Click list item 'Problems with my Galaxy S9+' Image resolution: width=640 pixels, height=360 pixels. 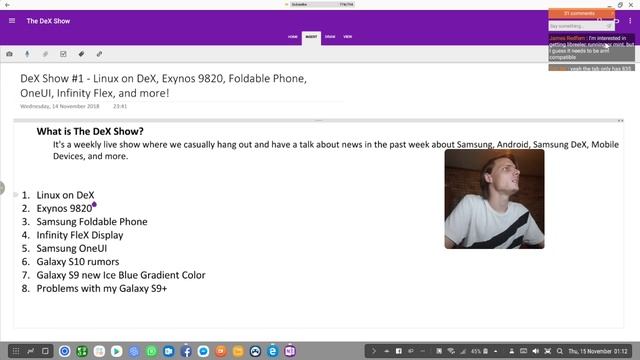coord(102,289)
